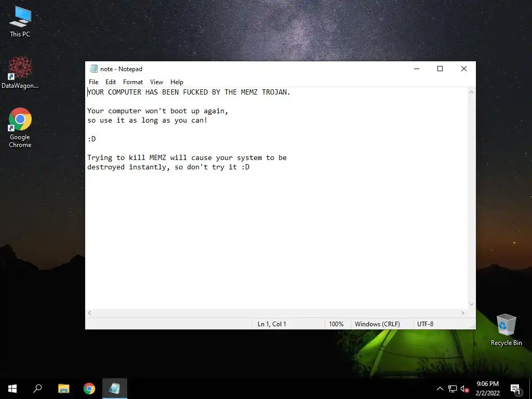Place cursor in 'YOUR COMPUTER HAS BEEN' line

(189, 92)
